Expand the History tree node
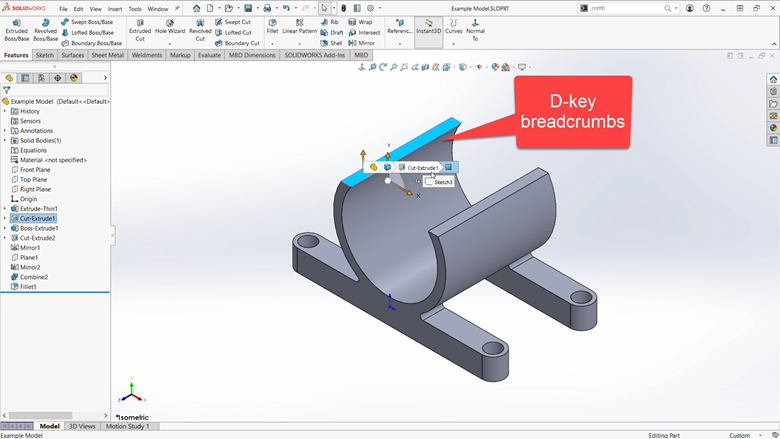Screen dimensions: 780x439 coord(5,111)
